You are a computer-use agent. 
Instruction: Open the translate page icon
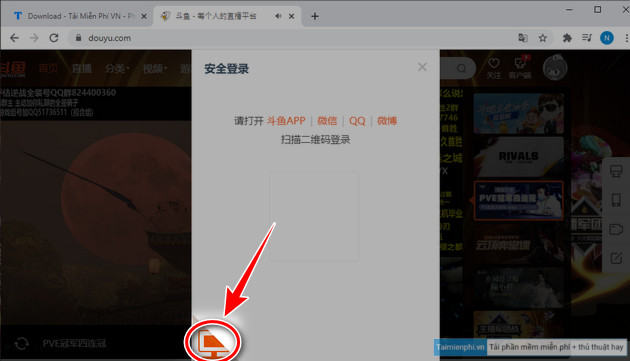pos(523,38)
